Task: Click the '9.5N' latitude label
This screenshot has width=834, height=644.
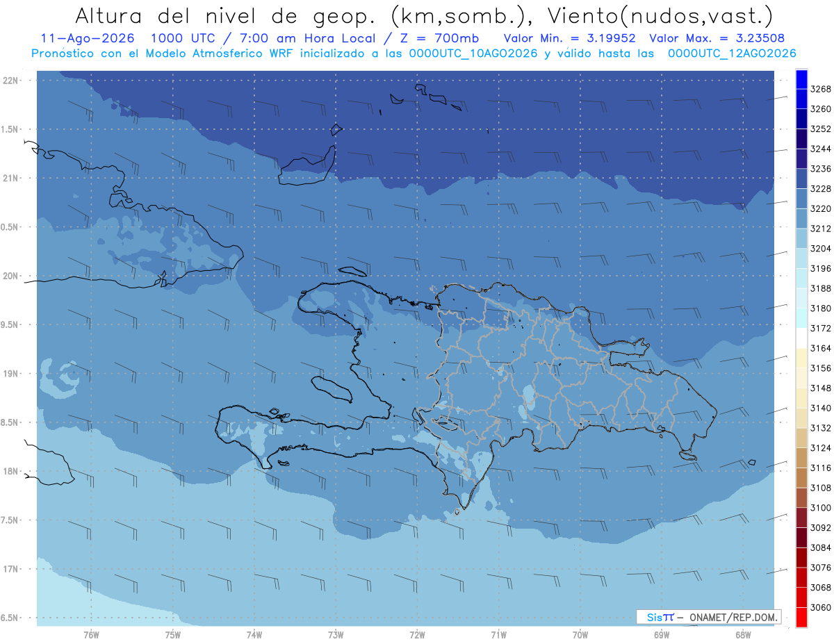Action: coord(10,324)
